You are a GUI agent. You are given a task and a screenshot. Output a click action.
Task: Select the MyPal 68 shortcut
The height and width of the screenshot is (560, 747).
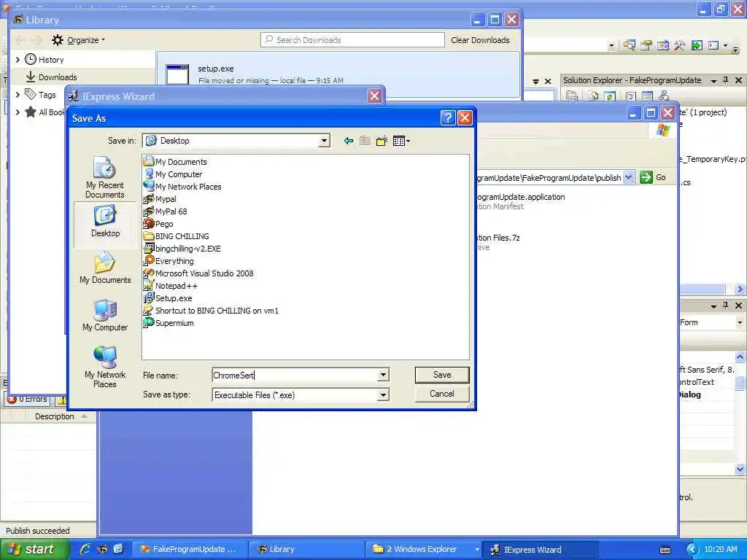(166, 211)
